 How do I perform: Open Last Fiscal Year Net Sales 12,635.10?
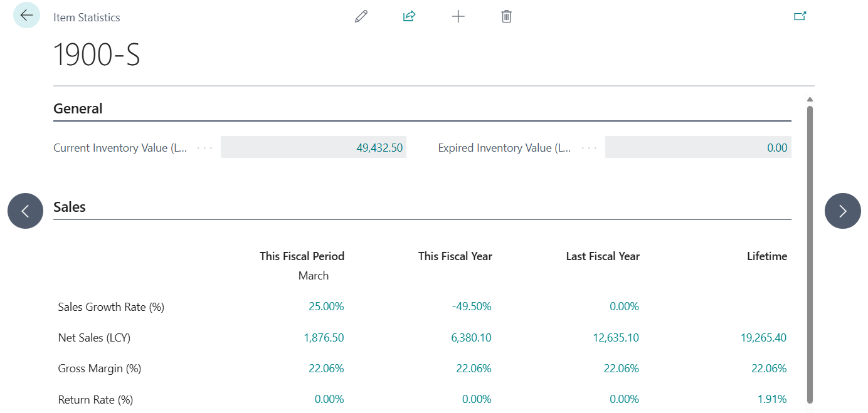(x=616, y=337)
